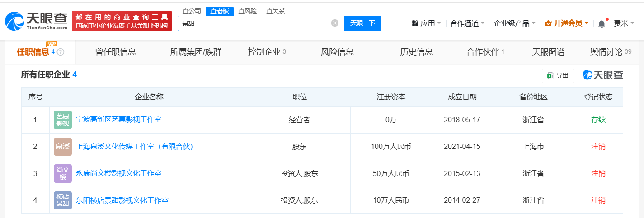644x218 pixels.
Task: Focus the search input field
Action: tap(253, 23)
